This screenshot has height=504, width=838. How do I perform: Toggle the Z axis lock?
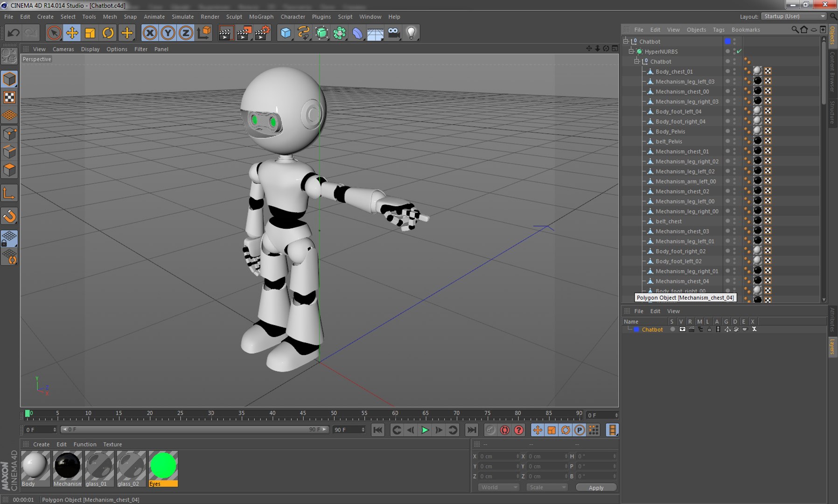coord(186,33)
